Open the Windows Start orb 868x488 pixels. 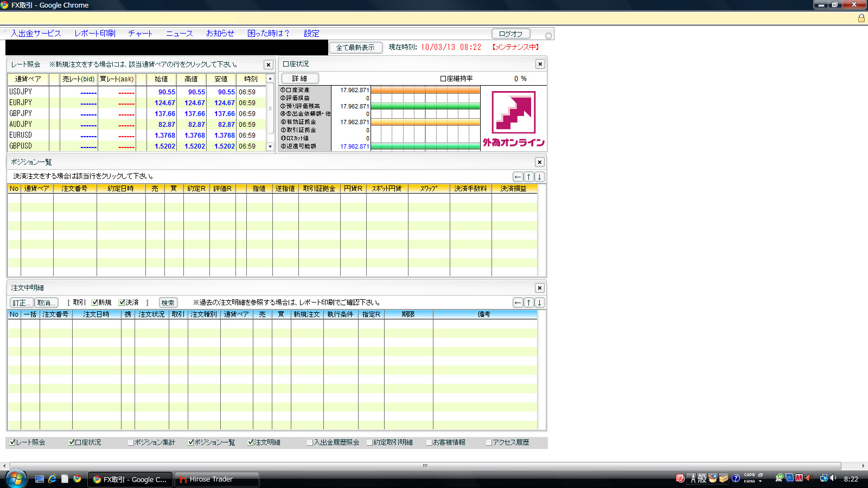pyautogui.click(x=16, y=479)
